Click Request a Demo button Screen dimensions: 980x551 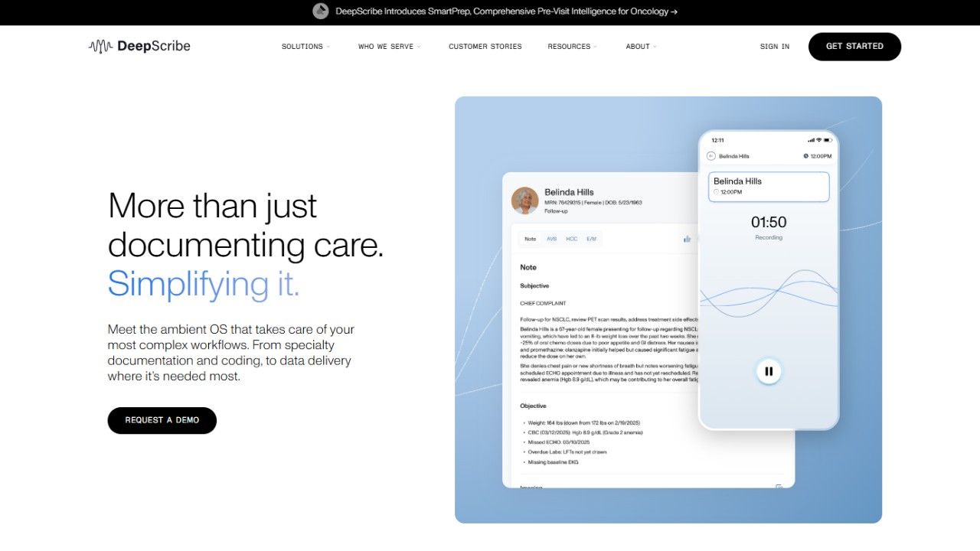tap(162, 420)
